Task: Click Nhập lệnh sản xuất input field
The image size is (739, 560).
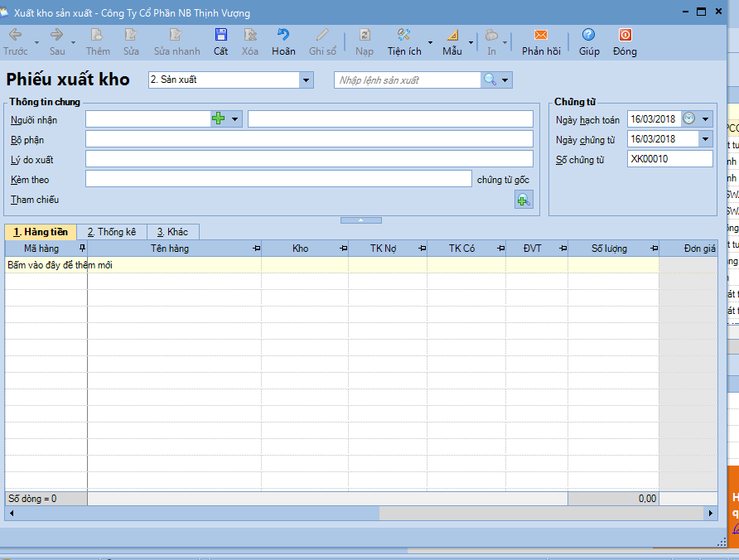Action: (x=408, y=80)
